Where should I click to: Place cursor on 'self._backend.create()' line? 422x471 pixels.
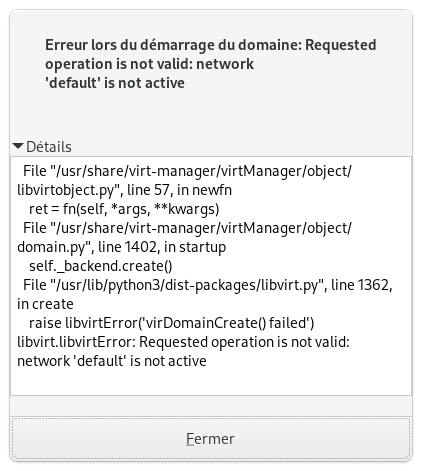pos(101,266)
